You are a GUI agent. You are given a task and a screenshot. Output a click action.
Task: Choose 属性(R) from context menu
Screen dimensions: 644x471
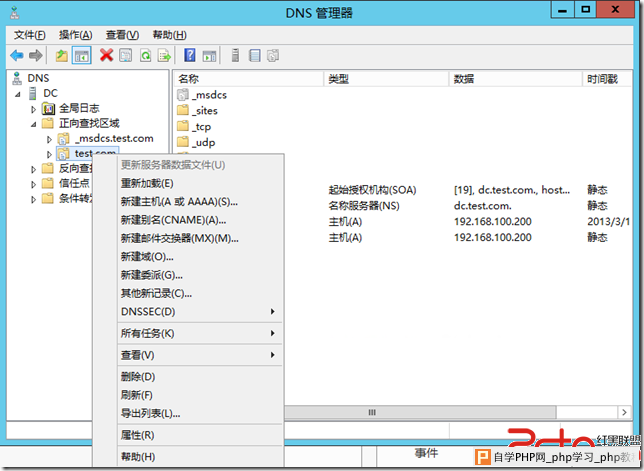200,435
